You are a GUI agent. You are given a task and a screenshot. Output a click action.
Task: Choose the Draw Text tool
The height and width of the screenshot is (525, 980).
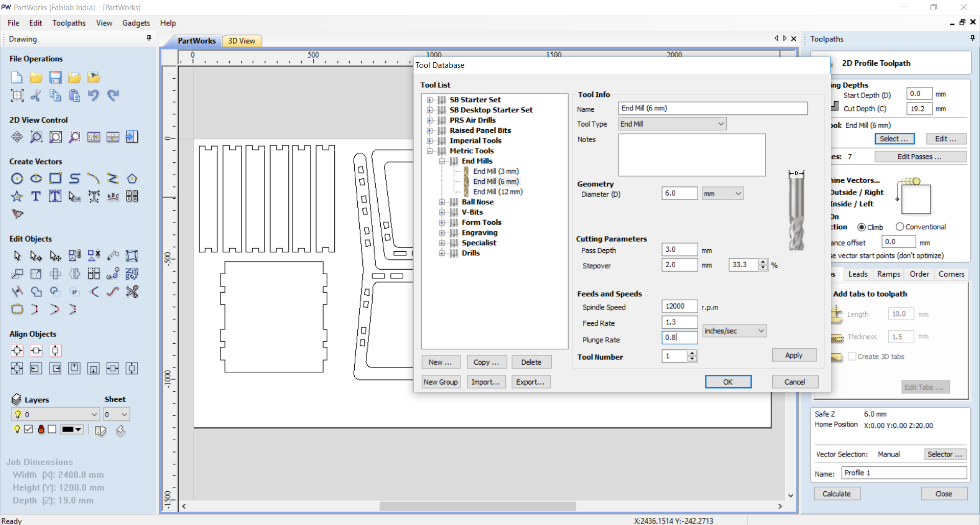click(36, 196)
